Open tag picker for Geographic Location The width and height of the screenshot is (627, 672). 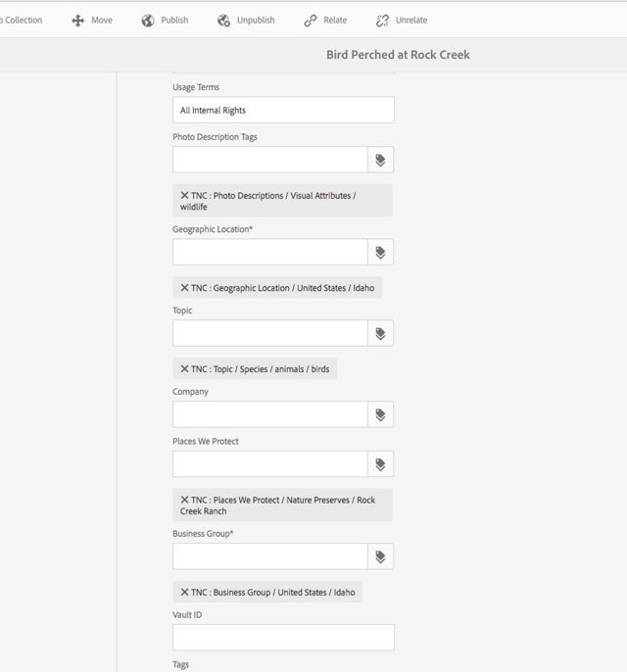pos(380,253)
